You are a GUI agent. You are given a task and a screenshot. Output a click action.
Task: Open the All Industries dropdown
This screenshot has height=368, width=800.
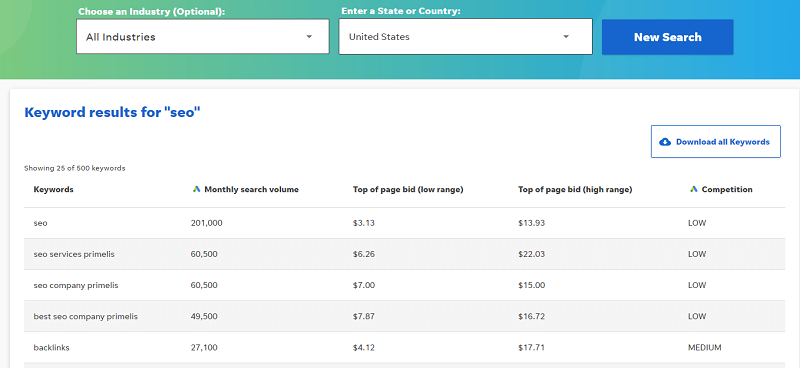pyautogui.click(x=203, y=37)
